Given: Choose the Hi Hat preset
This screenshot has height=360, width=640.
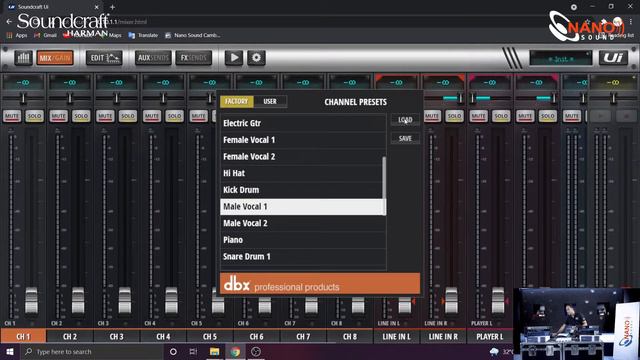Looking at the screenshot, I should (303, 173).
